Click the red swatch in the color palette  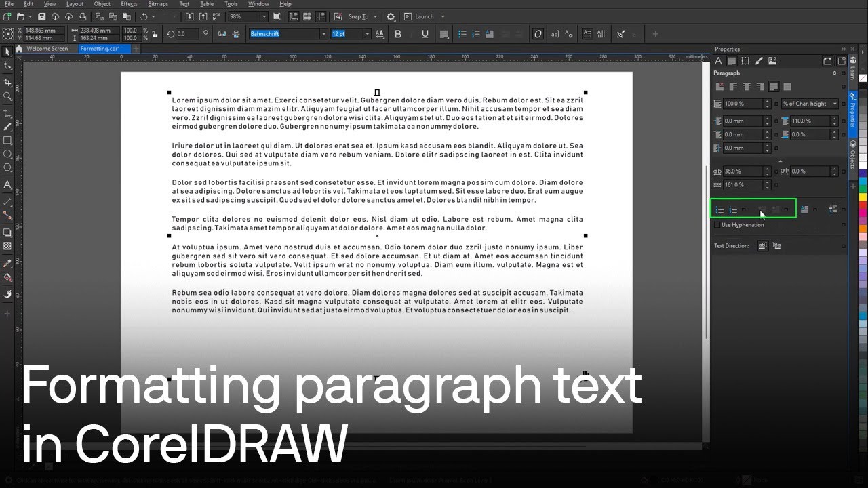click(x=863, y=205)
